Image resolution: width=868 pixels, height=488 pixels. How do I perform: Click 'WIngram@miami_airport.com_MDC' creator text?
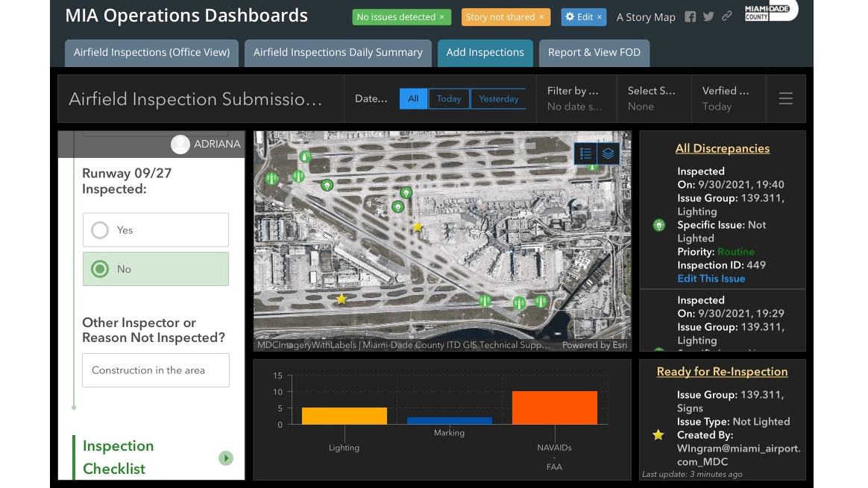(738, 454)
